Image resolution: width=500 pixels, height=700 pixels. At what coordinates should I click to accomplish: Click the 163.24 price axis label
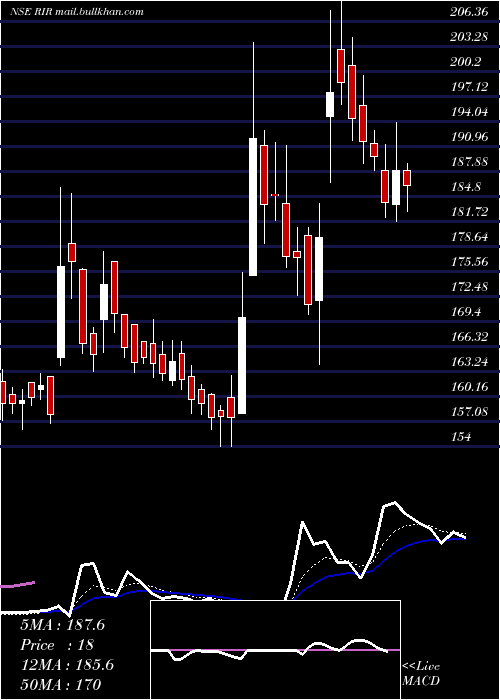pyautogui.click(x=469, y=362)
